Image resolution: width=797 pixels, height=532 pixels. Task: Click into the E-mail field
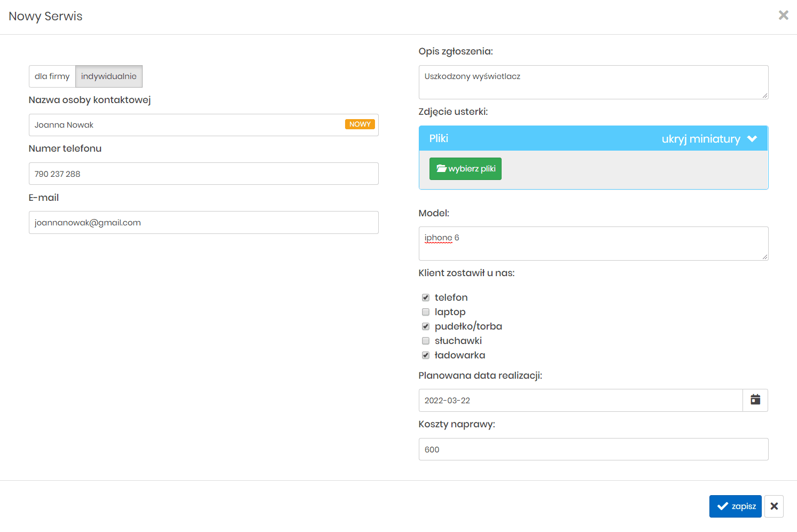204,223
